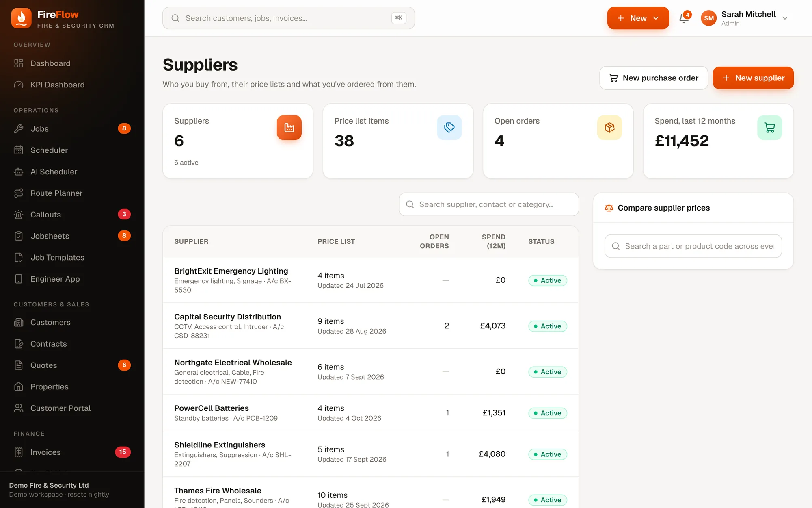Click the Suppliers factory card icon

[x=289, y=128]
